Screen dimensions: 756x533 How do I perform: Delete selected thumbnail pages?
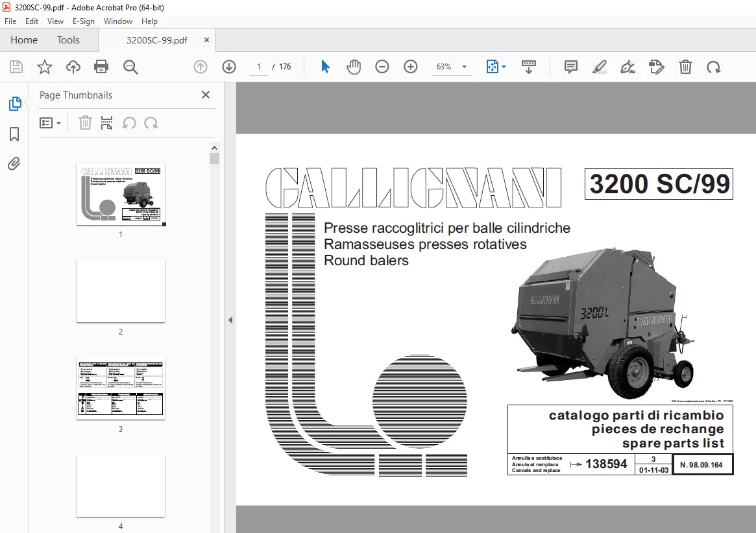point(85,123)
